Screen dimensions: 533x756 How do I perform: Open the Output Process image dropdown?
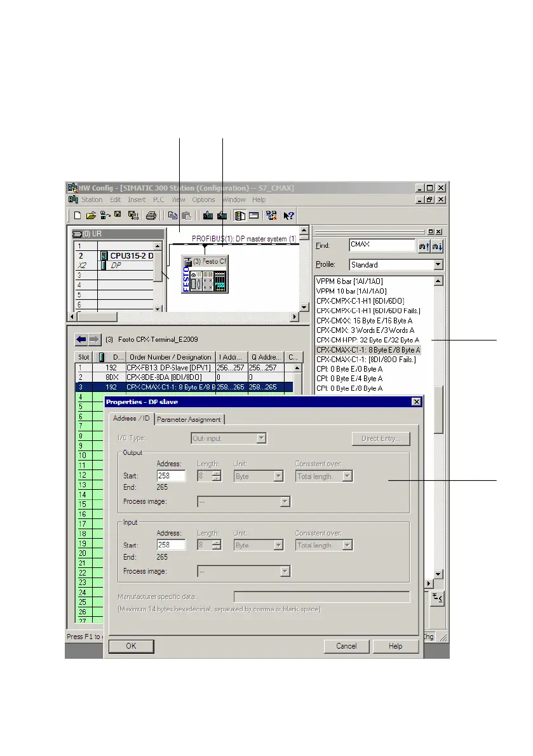pos(285,502)
